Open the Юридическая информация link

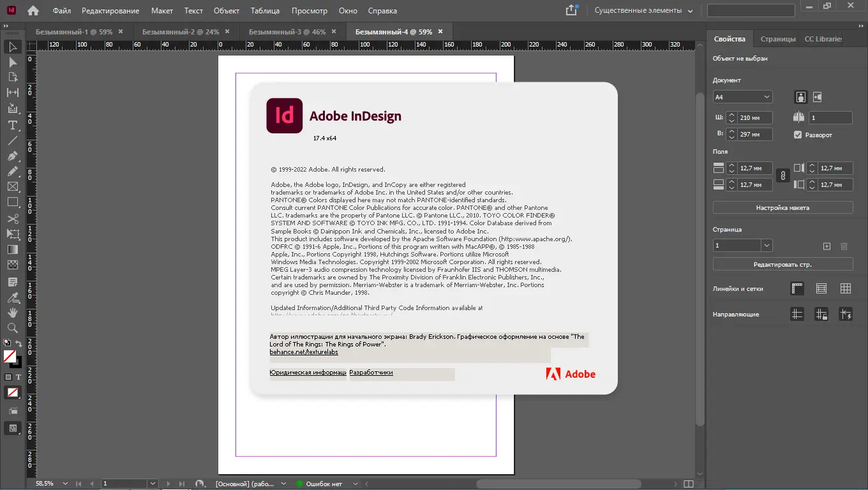coord(308,373)
